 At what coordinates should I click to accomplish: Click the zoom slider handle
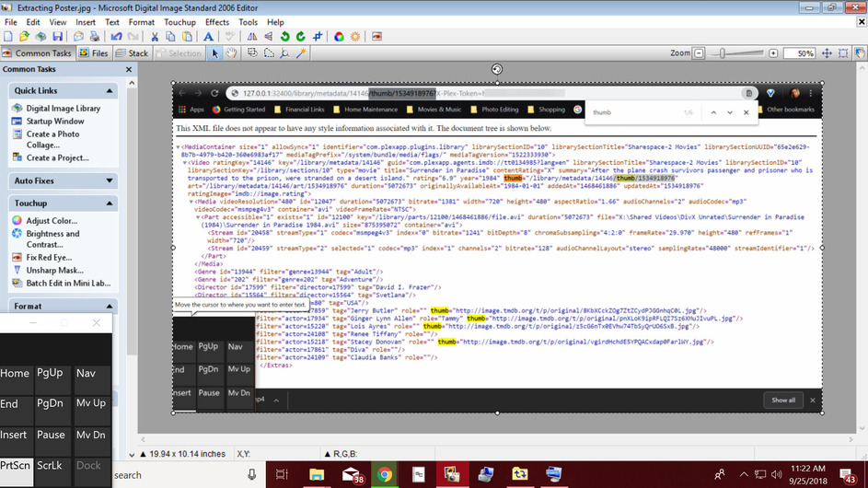(723, 53)
